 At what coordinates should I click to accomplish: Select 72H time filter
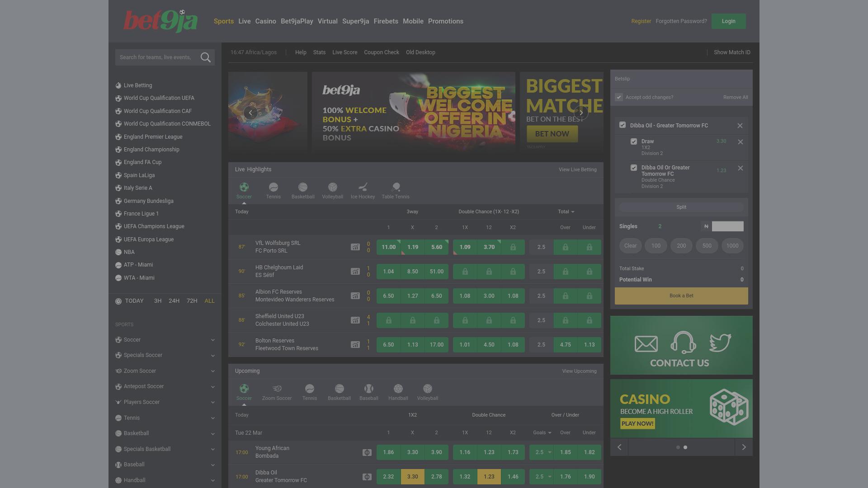pyautogui.click(x=192, y=301)
